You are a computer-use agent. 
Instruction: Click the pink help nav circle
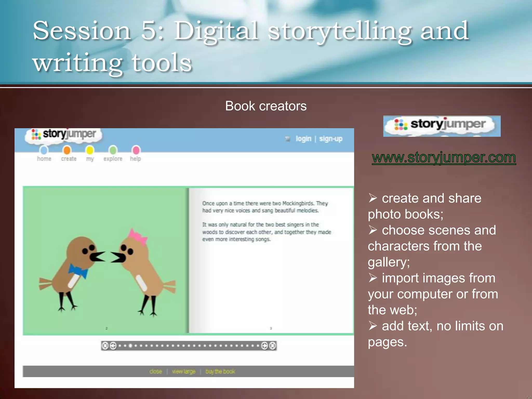point(136,150)
